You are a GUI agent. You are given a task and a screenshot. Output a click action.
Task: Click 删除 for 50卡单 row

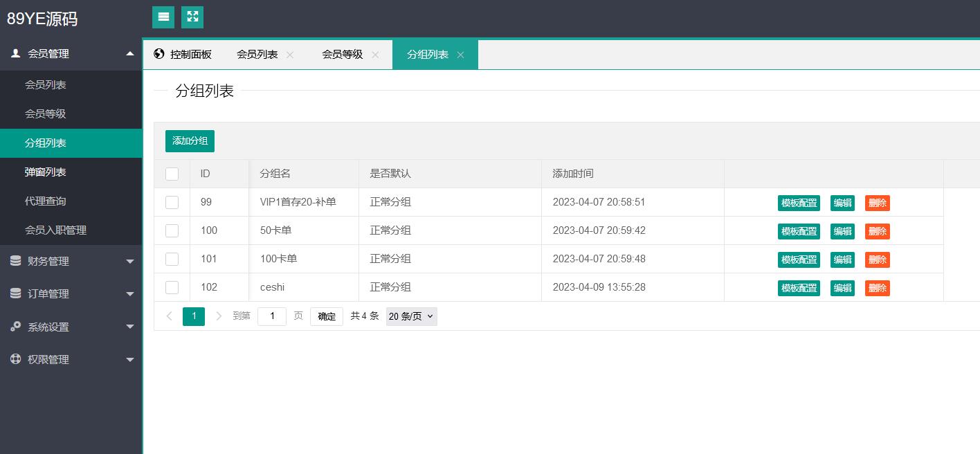click(878, 231)
